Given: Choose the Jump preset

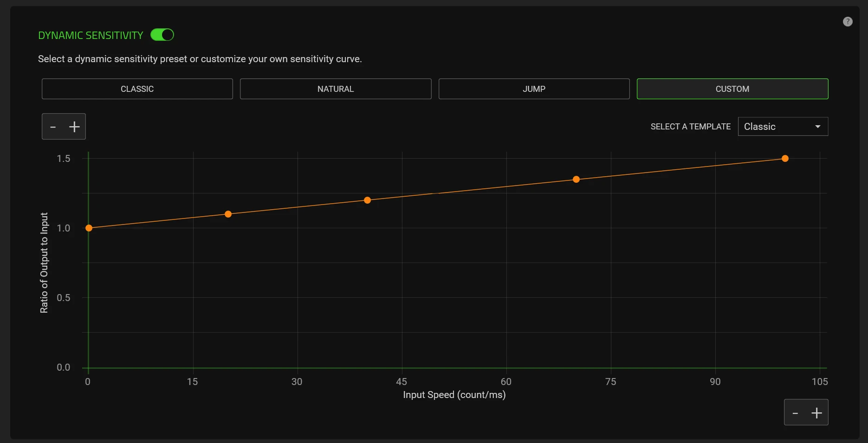Looking at the screenshot, I should tap(534, 89).
